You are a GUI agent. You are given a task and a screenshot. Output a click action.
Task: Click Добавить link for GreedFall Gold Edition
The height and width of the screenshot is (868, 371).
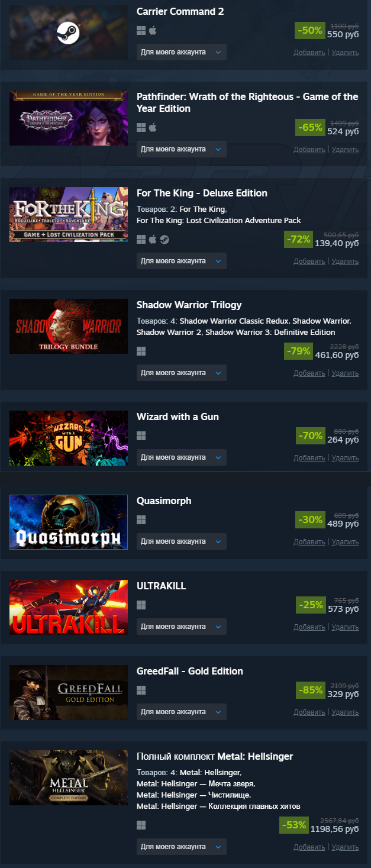tap(309, 712)
